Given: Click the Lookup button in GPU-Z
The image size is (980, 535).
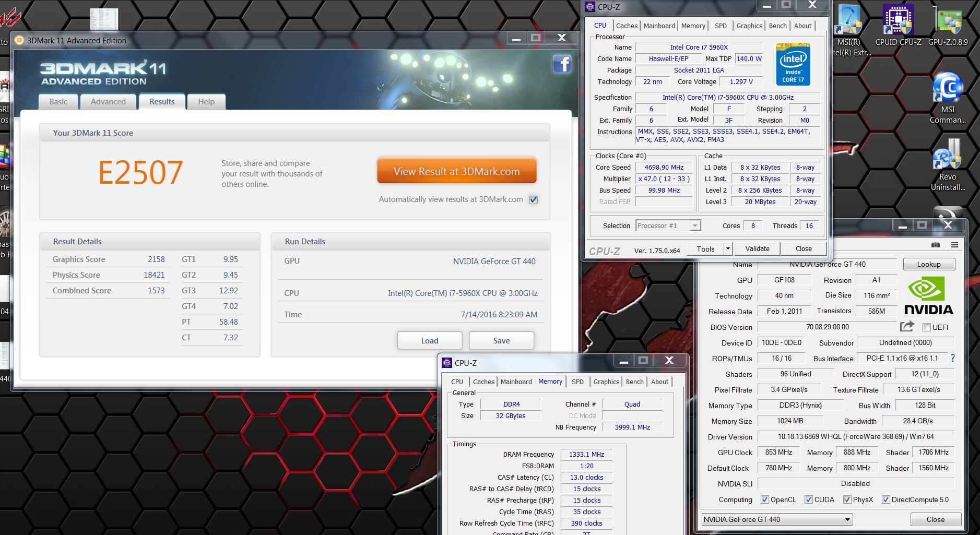Looking at the screenshot, I should (929, 264).
